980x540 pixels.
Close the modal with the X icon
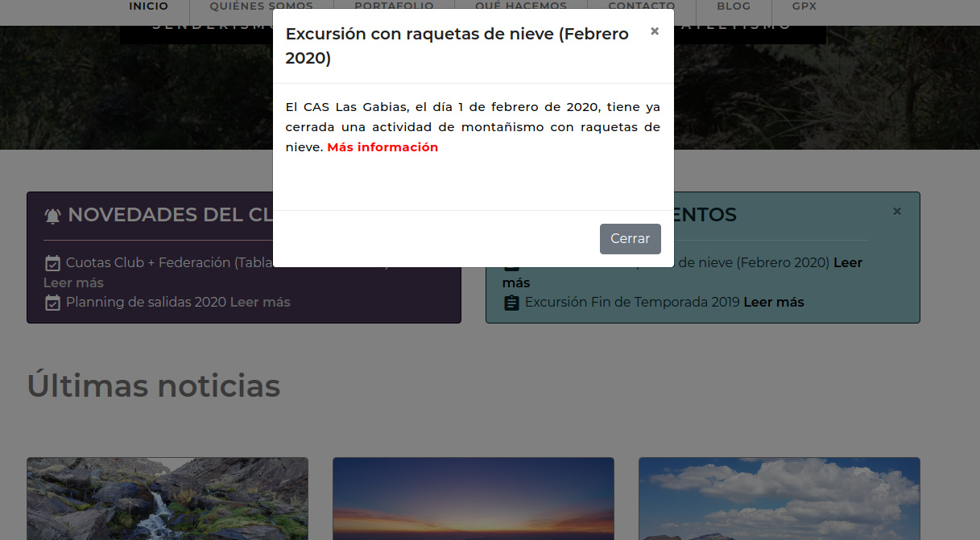pyautogui.click(x=655, y=31)
